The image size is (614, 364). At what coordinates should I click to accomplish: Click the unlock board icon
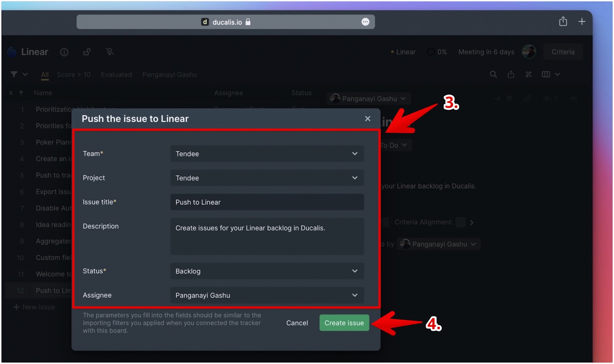(x=87, y=52)
